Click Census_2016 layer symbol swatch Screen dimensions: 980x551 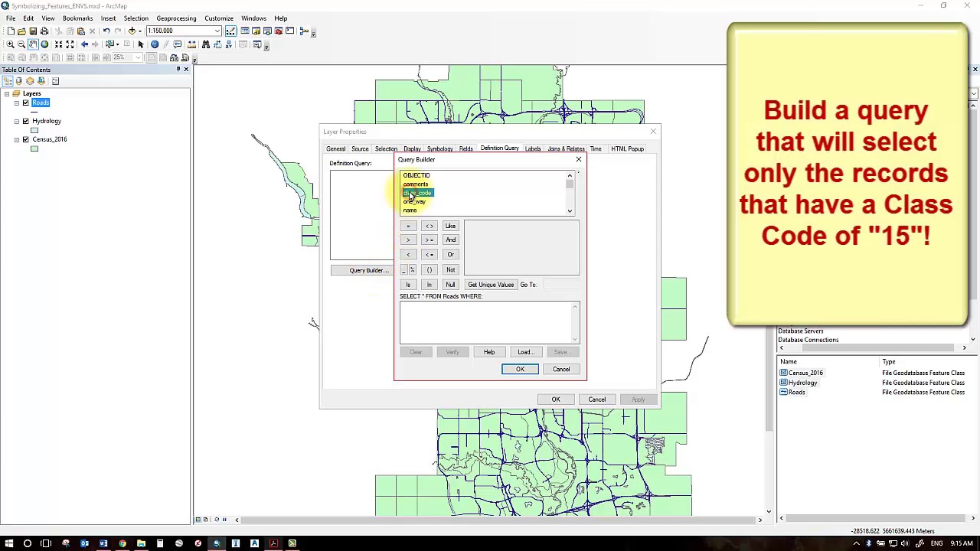pos(34,148)
